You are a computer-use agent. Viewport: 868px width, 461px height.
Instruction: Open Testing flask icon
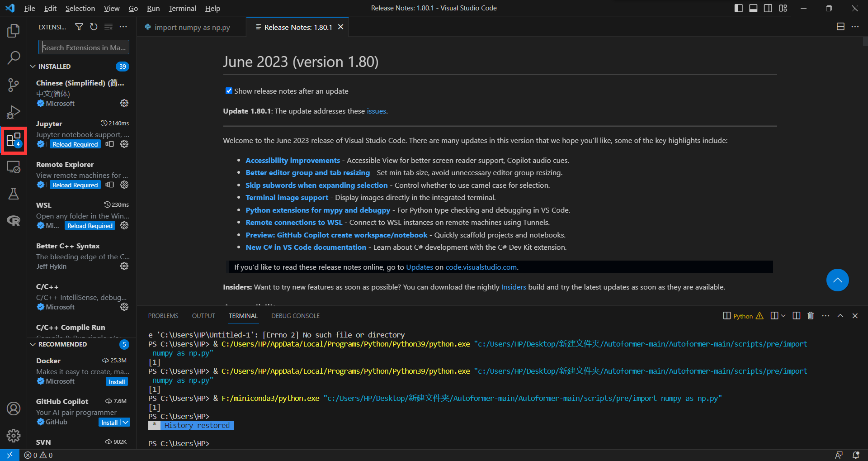[14, 194]
